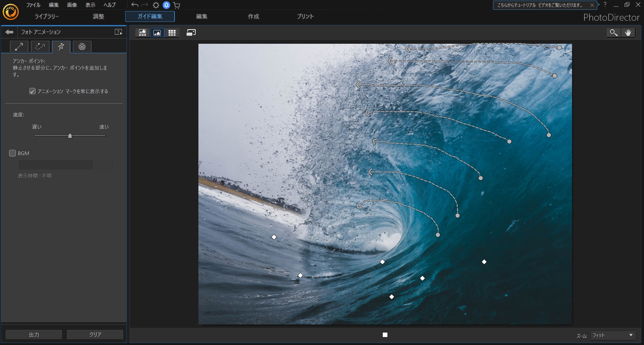The width and height of the screenshot is (644, 345).
Task: Select the magnifier zoom tool
Action: tap(613, 33)
